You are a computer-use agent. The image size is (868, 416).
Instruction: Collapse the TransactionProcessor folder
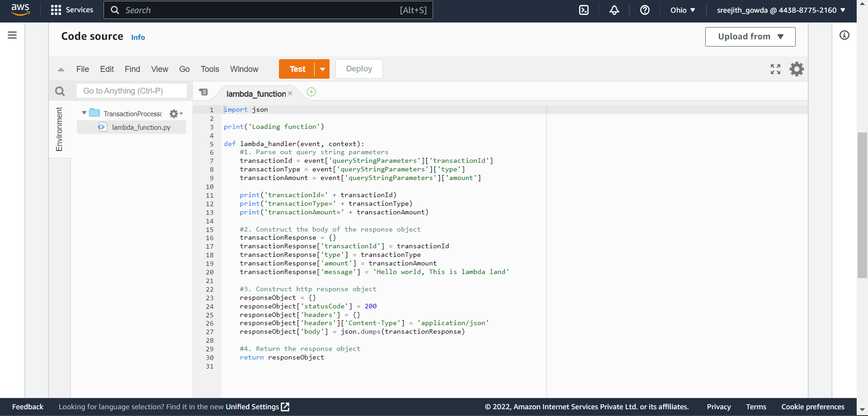pos(84,113)
